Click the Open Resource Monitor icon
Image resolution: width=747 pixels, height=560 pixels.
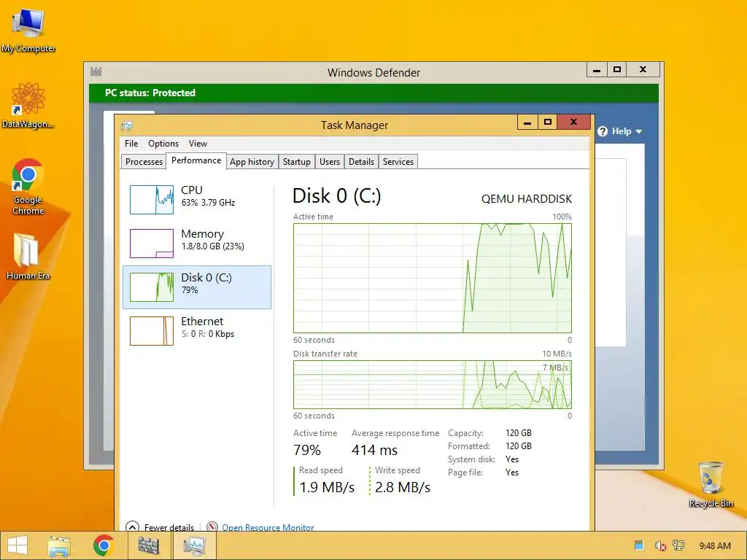(212, 526)
